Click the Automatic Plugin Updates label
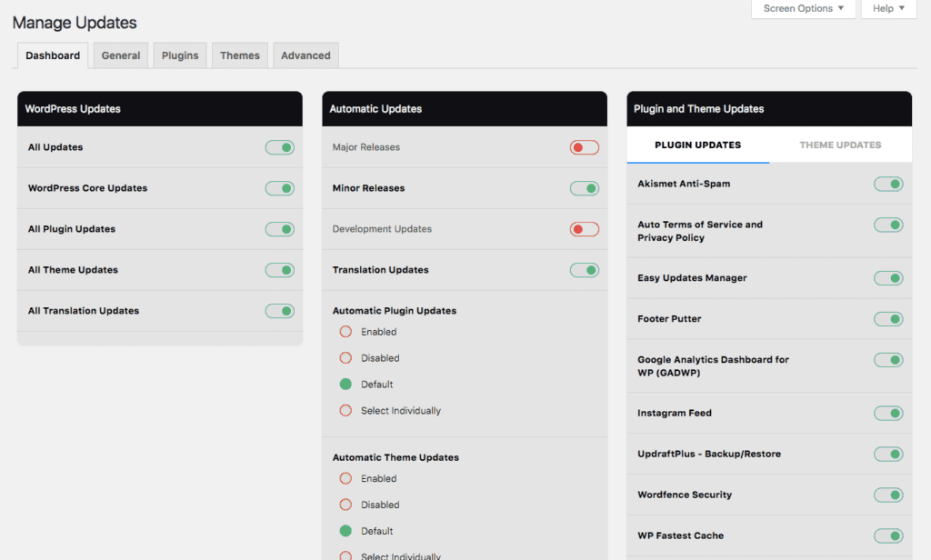Screen dimensions: 931x560 pos(395,311)
